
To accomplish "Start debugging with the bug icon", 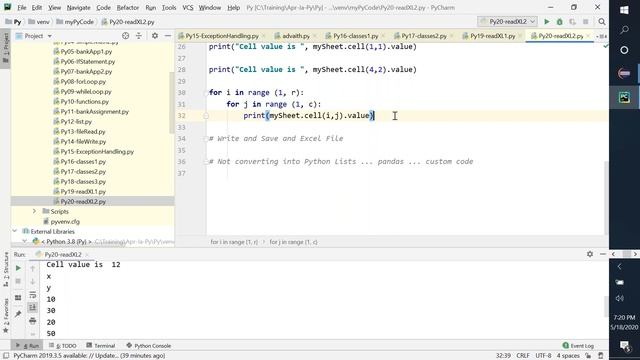I will pos(560,22).
